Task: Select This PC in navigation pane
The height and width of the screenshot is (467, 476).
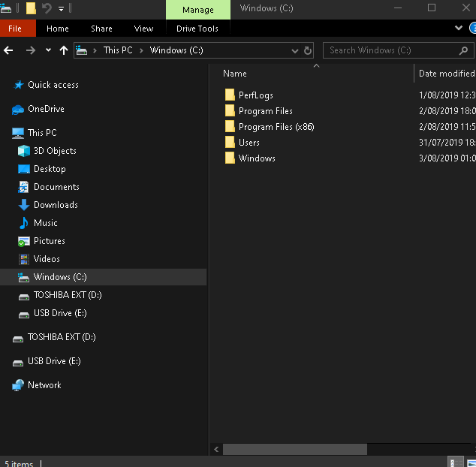Action: (x=42, y=133)
